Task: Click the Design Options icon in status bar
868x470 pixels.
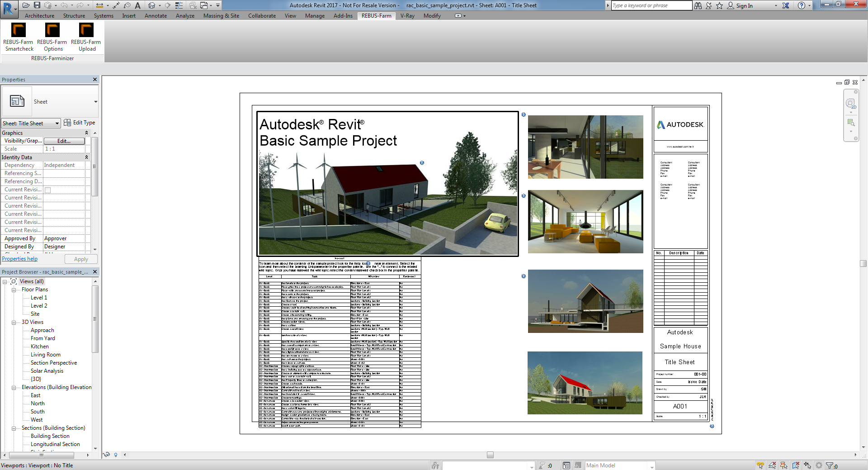Action: click(x=566, y=465)
